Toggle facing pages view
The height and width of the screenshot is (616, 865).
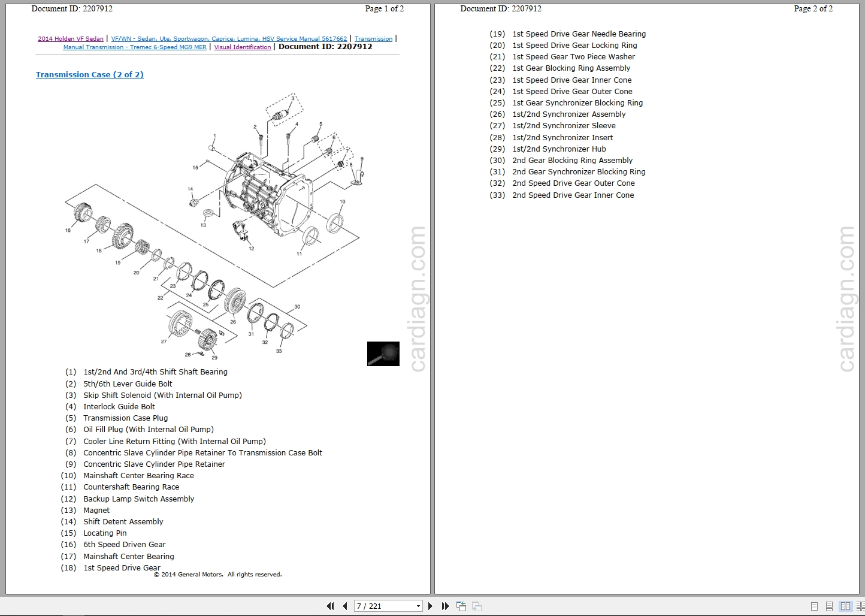tap(845, 606)
